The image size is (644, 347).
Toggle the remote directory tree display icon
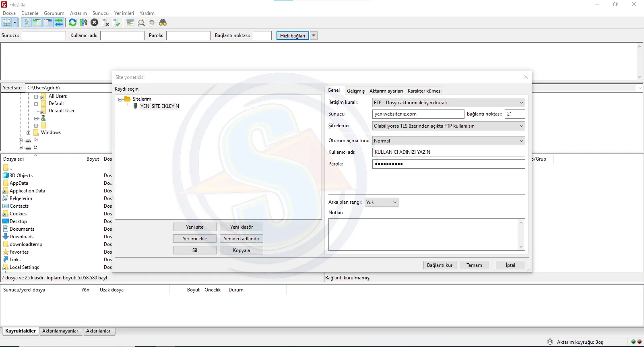pos(48,23)
